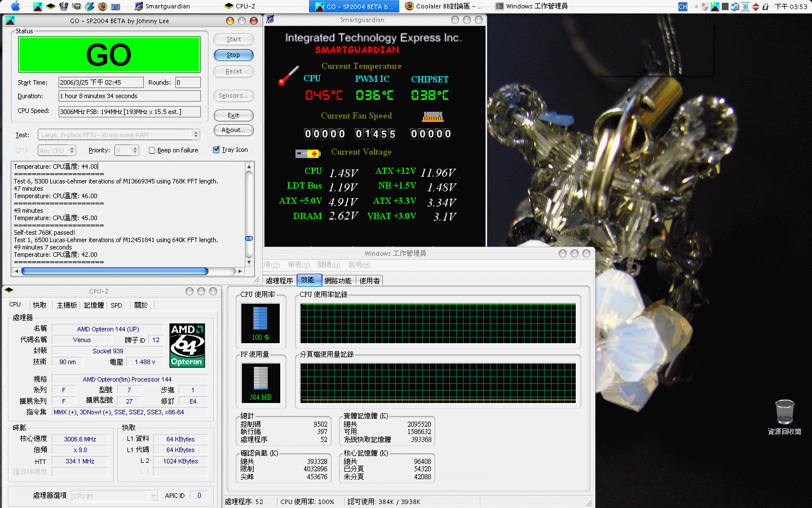Click the green GO status indicator
Image resolution: width=812 pixels, height=508 pixels.
click(x=110, y=54)
